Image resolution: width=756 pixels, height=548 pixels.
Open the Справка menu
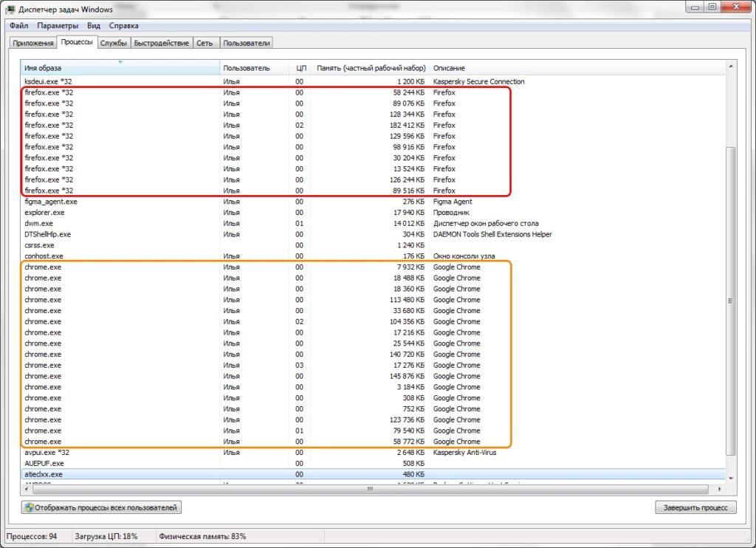pyautogui.click(x=123, y=26)
